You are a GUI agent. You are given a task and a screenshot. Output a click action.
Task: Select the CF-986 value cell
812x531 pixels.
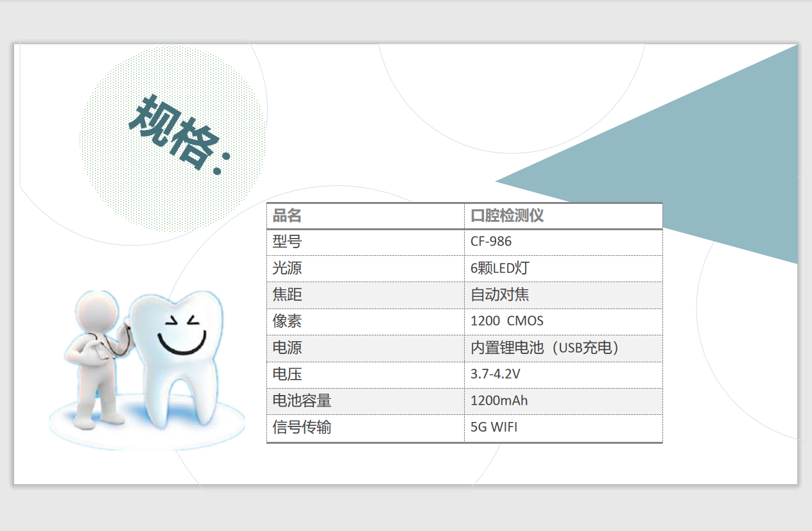click(563, 242)
